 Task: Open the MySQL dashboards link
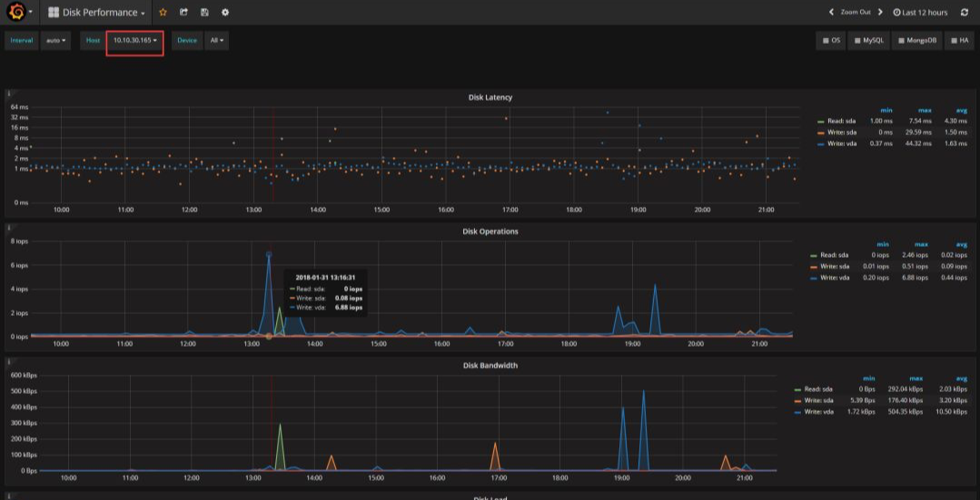pos(869,41)
